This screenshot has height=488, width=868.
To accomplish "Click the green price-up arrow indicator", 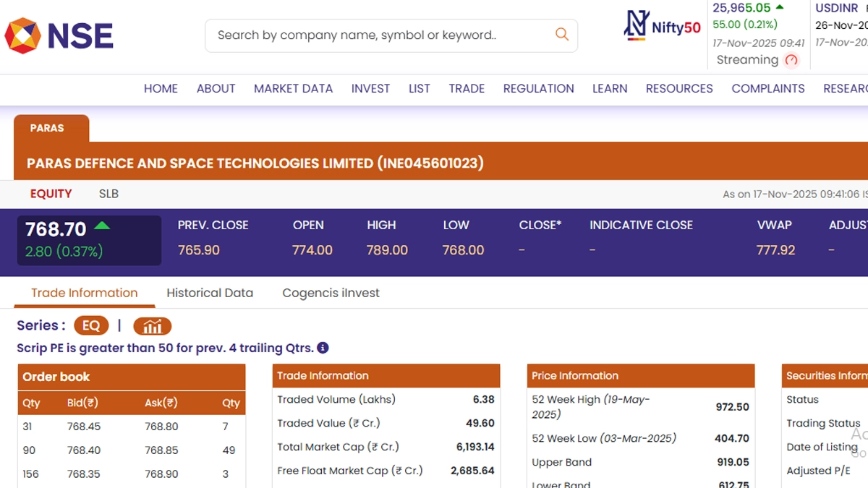I will (x=102, y=226).
